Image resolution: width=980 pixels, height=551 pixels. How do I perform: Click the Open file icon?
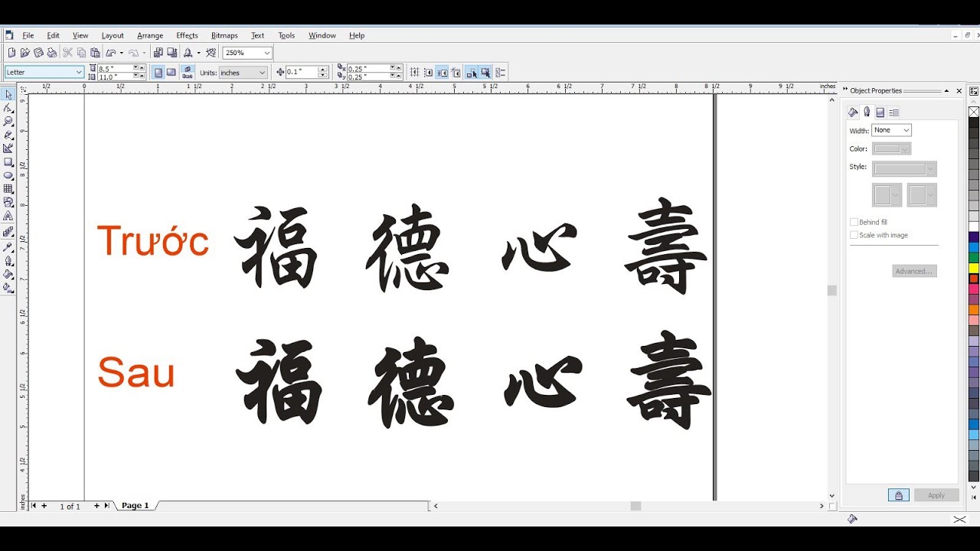[25, 53]
